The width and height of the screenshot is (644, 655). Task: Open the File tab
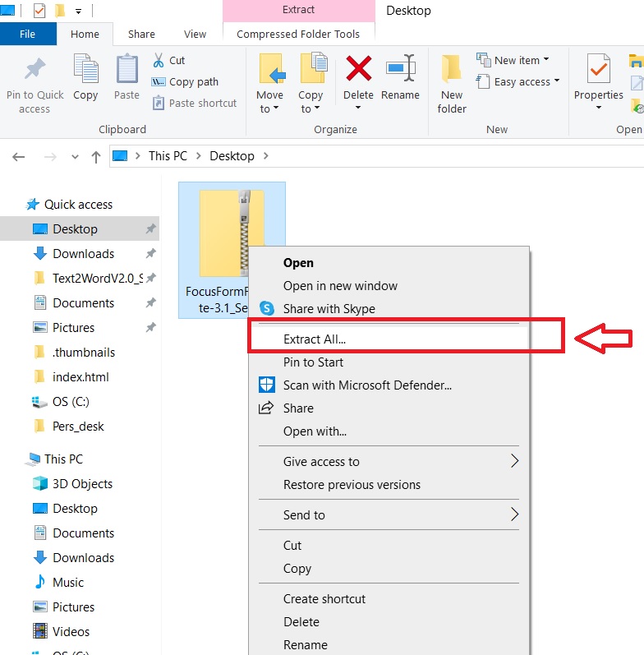pyautogui.click(x=28, y=35)
